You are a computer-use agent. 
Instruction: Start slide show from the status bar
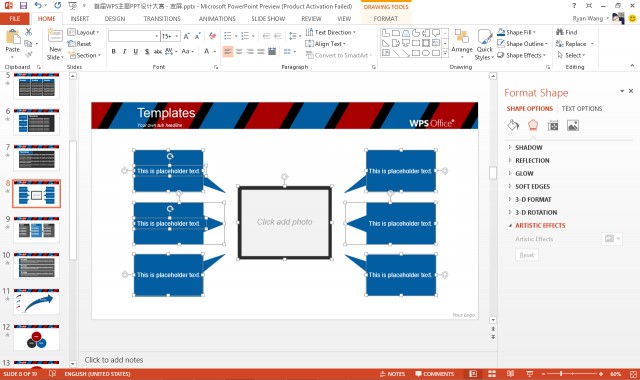529,374
